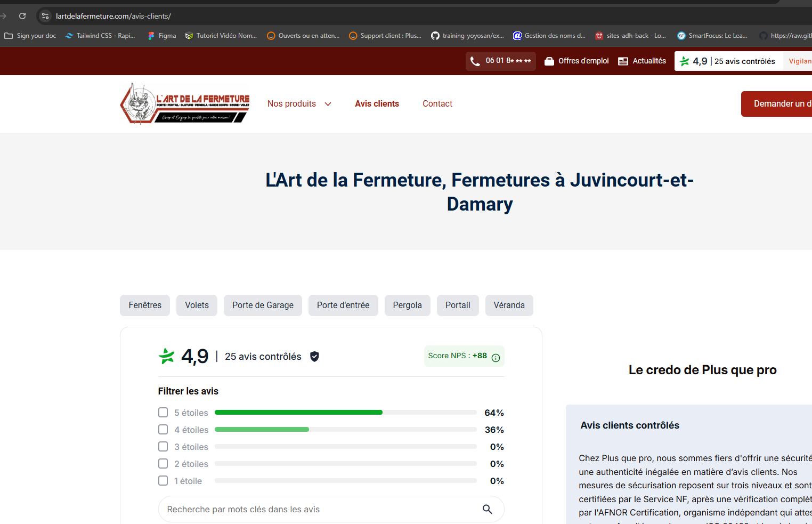Click the 25 avis contrôlés text in review card
This screenshot has width=812, height=524.
pyautogui.click(x=263, y=357)
